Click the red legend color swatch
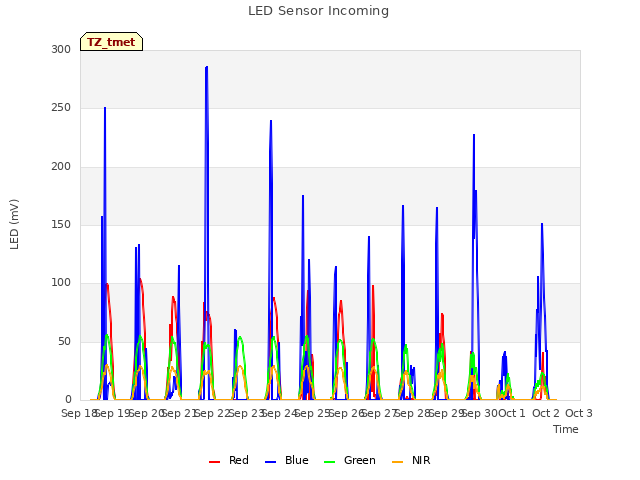Screen dimensions: 640x480 214,462
